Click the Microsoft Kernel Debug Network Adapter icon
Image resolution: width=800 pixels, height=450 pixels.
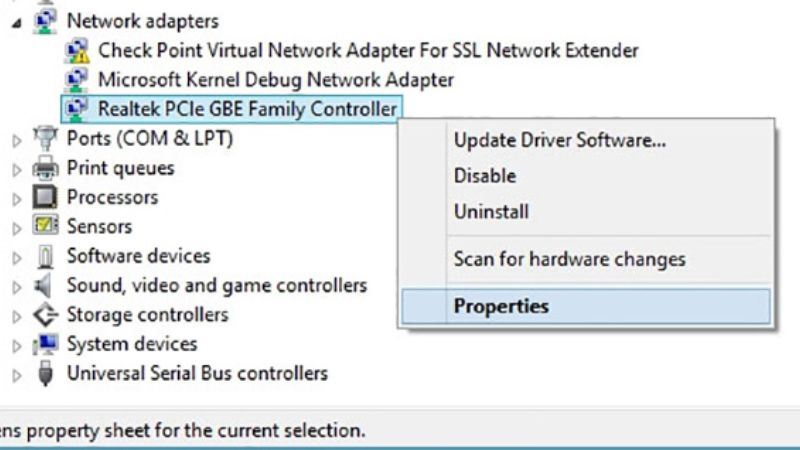coord(76,79)
